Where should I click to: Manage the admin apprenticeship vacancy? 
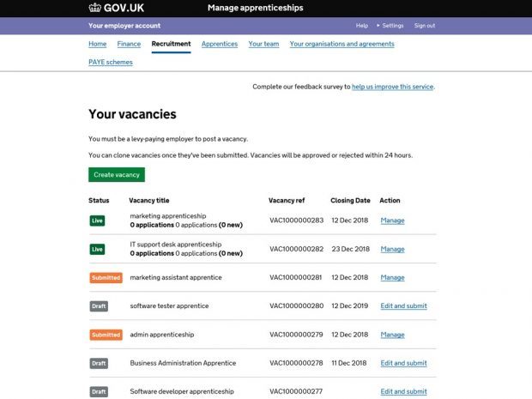tap(392, 335)
